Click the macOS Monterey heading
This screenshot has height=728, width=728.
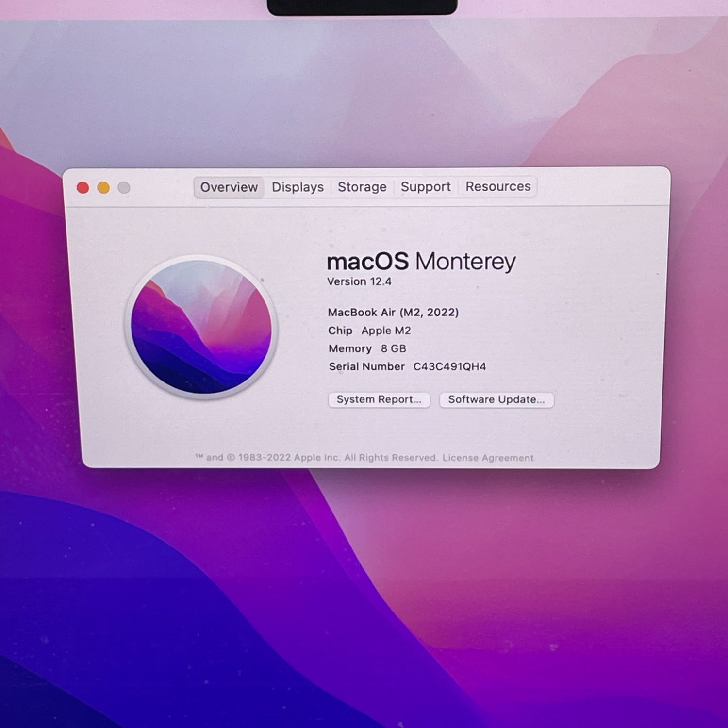421,262
